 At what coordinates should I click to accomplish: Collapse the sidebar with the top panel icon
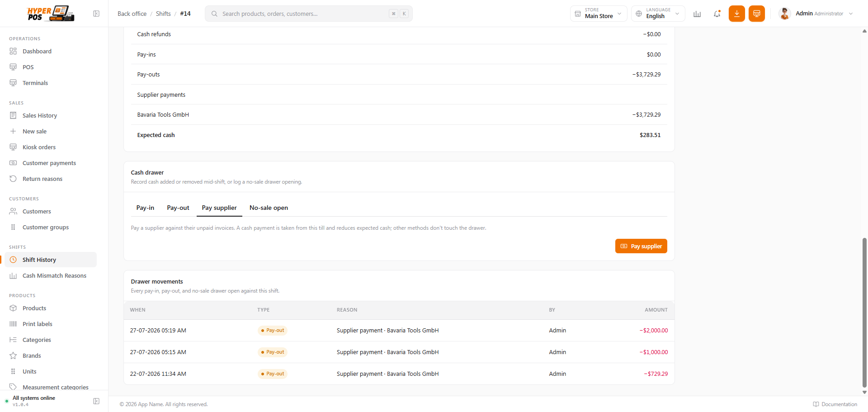tap(96, 14)
